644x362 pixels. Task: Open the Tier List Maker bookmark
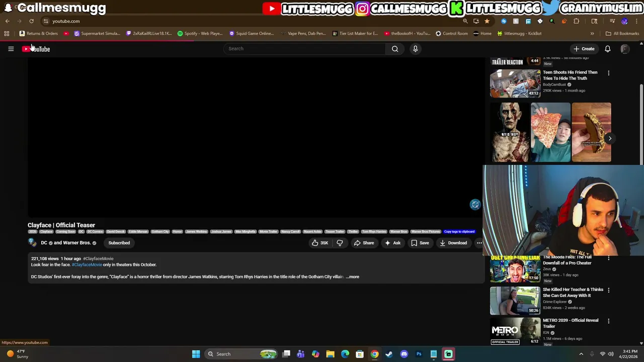click(x=355, y=33)
